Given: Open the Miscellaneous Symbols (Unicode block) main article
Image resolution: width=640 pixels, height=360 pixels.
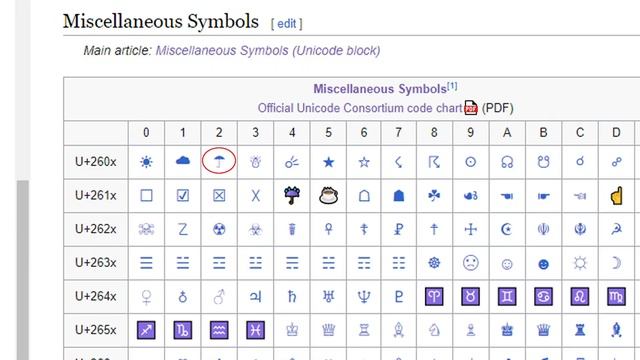Looking at the screenshot, I should [x=268, y=51].
